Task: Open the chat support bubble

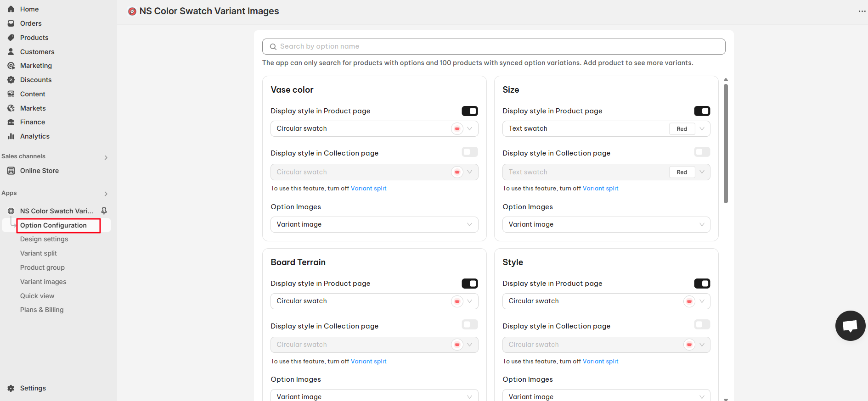Action: point(850,326)
